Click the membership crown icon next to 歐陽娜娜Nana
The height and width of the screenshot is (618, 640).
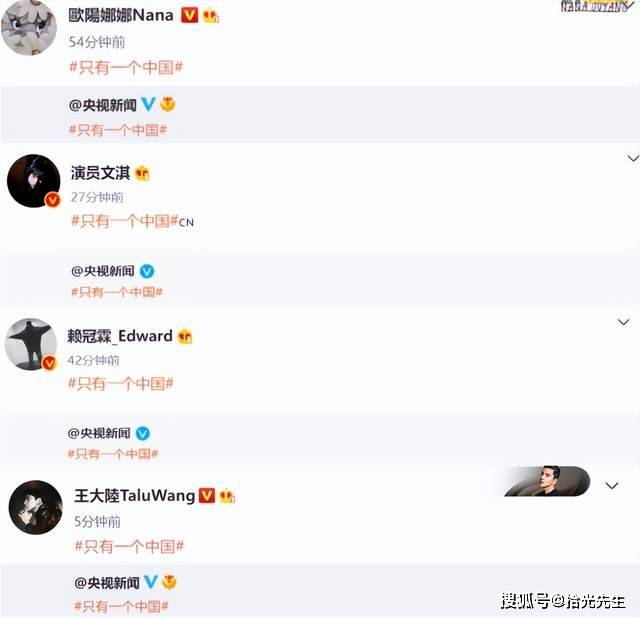tap(211, 16)
